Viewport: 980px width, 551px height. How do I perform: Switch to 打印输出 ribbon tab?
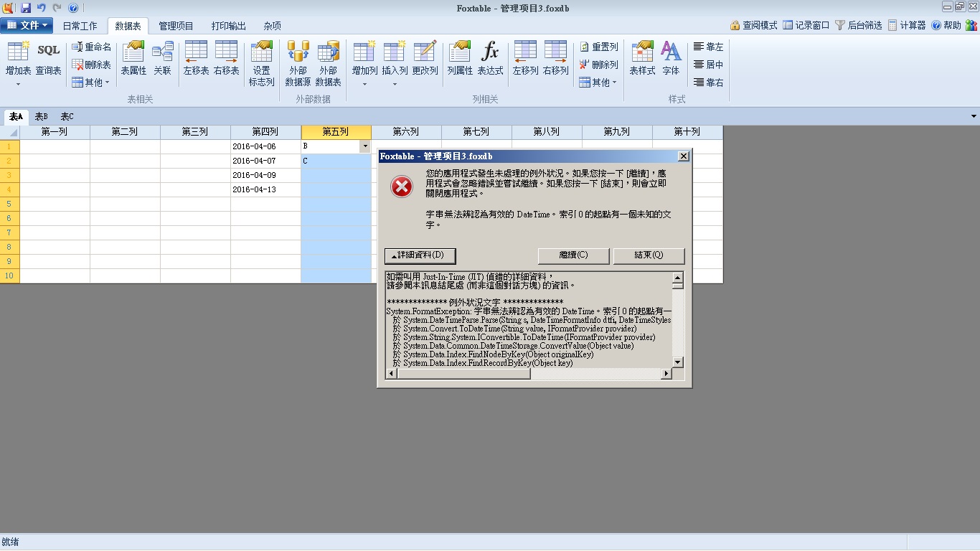[228, 26]
